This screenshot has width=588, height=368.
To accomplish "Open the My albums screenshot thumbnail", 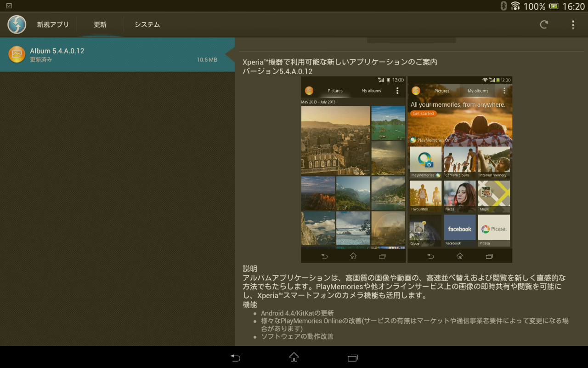I will pyautogui.click(x=460, y=169).
